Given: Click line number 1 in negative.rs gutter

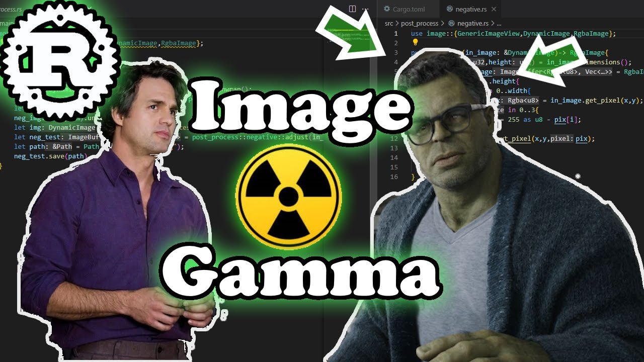Looking at the screenshot, I should coord(395,34).
